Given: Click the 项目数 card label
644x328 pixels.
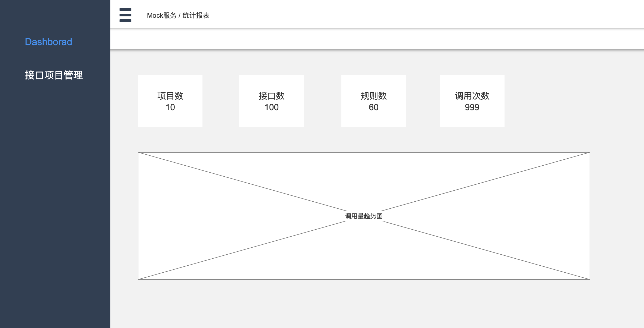Looking at the screenshot, I should point(170,96).
